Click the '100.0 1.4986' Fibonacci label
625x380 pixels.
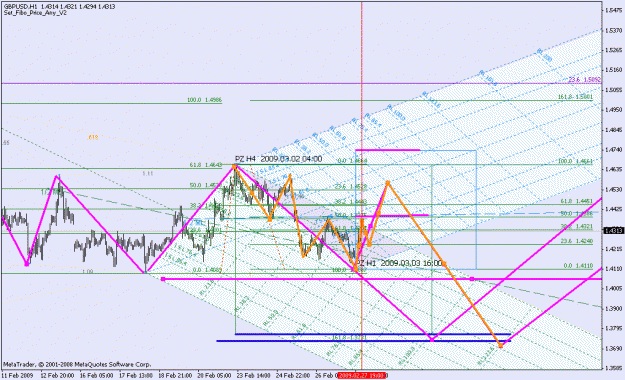(204, 100)
